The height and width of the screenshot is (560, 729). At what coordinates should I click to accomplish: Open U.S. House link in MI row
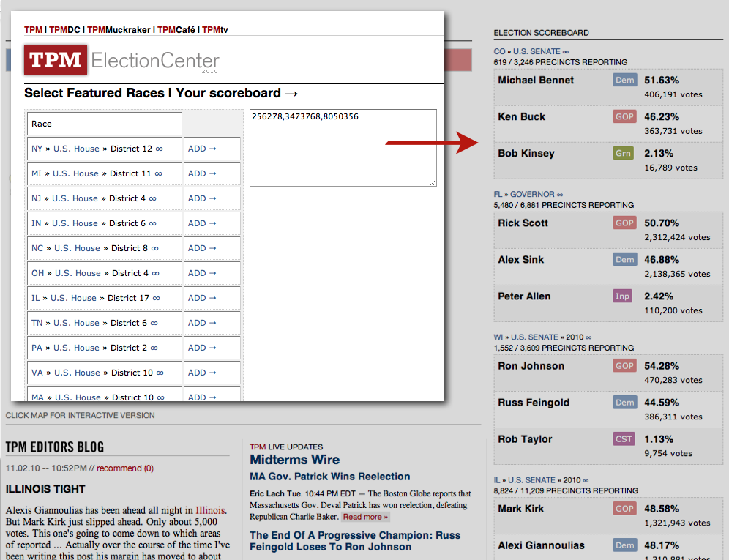[x=75, y=173]
